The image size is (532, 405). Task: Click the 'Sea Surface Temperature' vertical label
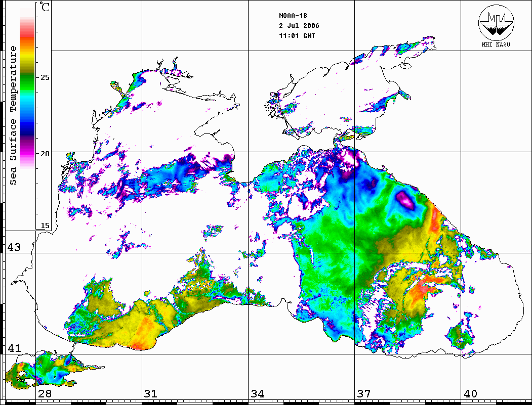(x=13, y=116)
